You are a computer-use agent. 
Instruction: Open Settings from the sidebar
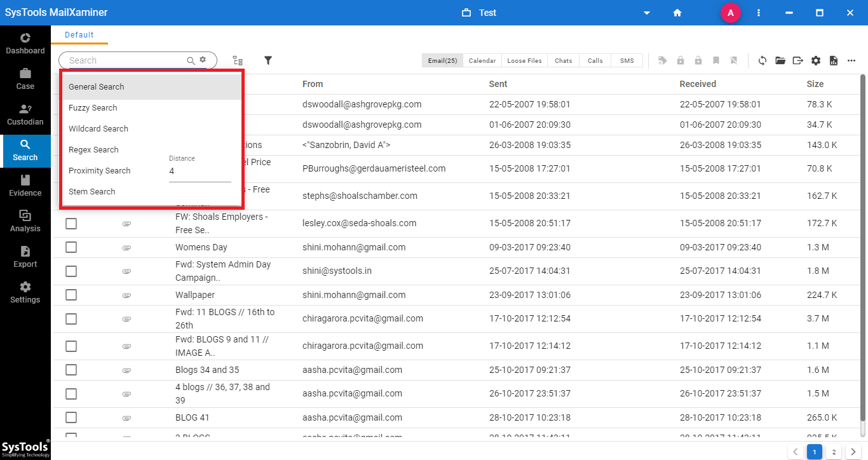pyautogui.click(x=25, y=293)
